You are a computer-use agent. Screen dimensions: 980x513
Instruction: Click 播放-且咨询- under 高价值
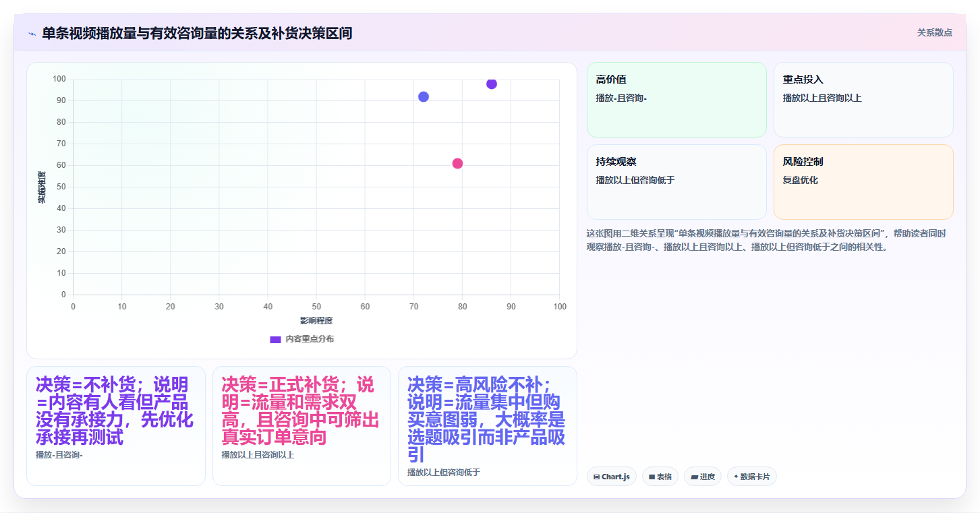click(621, 98)
